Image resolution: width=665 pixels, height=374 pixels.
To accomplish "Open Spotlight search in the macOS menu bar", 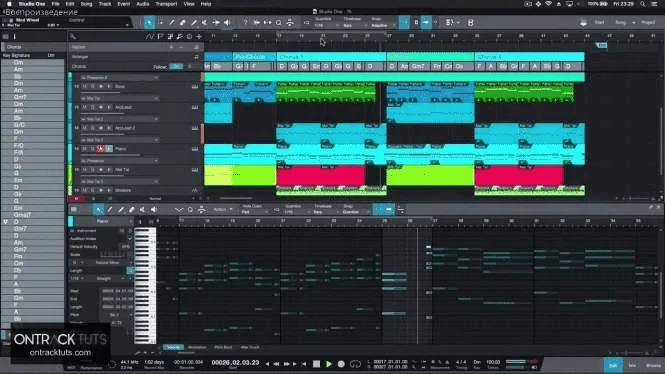I will pyautogui.click(x=643, y=4).
